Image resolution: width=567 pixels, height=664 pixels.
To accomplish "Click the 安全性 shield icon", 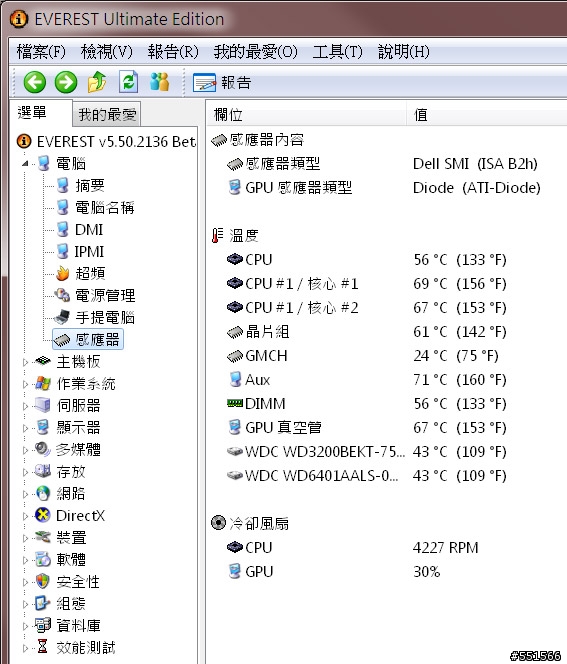I will (43, 581).
